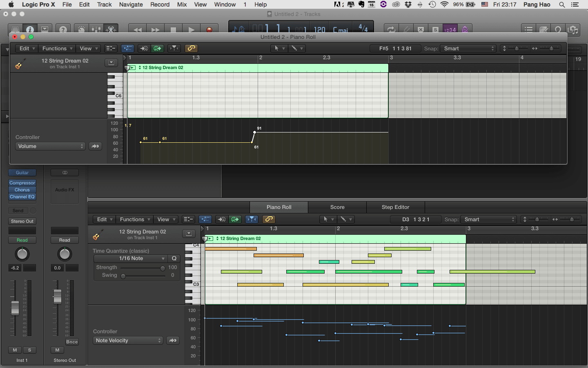Open the Mix menu in menu bar
This screenshot has width=588, height=368.
click(x=182, y=4)
